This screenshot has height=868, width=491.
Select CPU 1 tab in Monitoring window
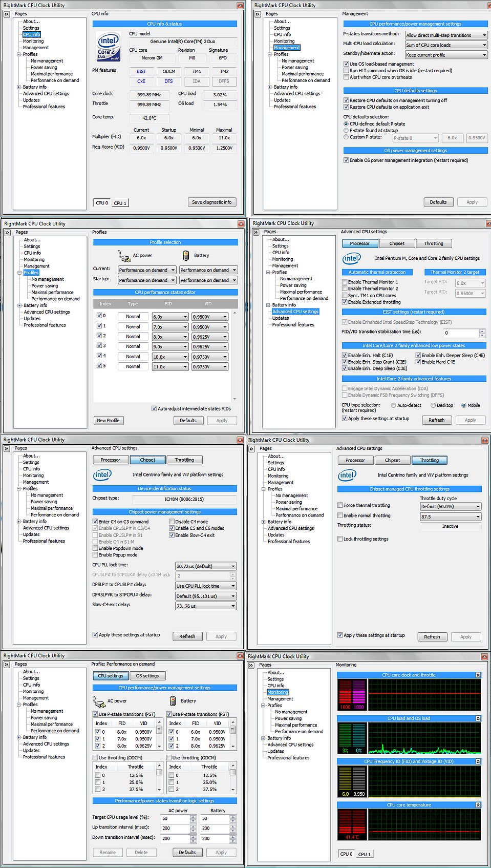(x=365, y=854)
